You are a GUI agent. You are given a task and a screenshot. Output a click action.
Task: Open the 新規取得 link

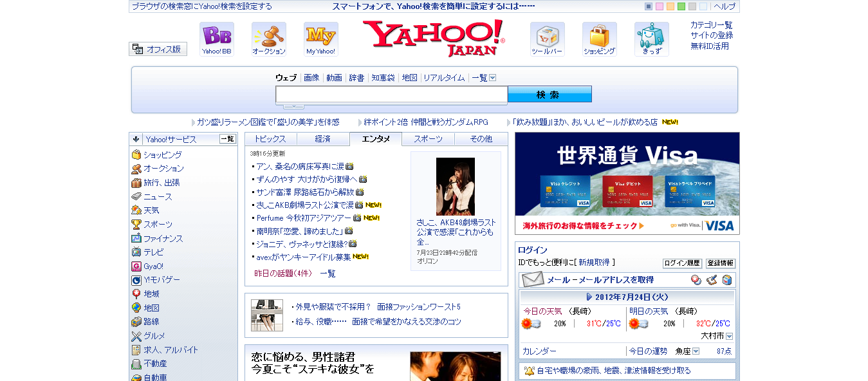click(594, 263)
